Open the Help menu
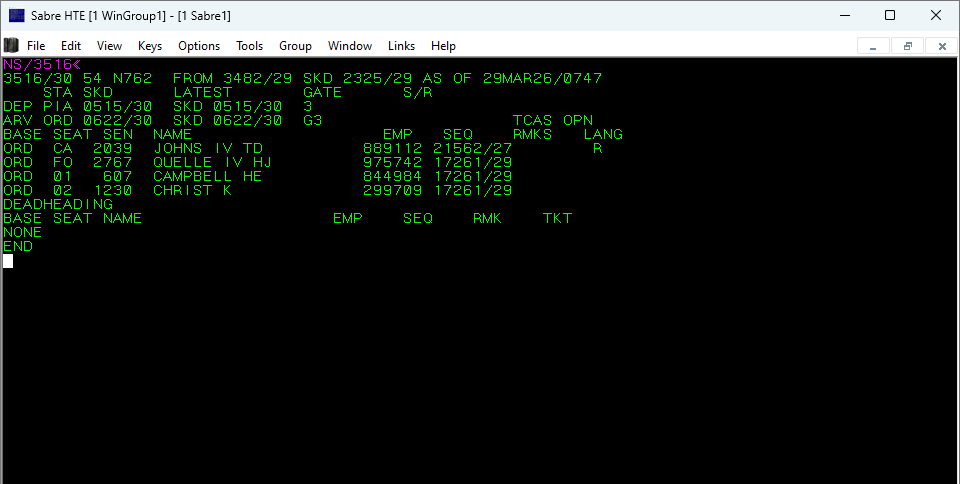960x484 pixels. coord(443,46)
